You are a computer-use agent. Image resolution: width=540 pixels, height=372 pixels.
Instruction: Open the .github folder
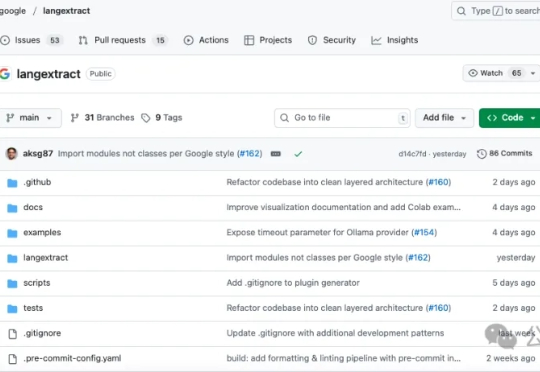coord(37,182)
